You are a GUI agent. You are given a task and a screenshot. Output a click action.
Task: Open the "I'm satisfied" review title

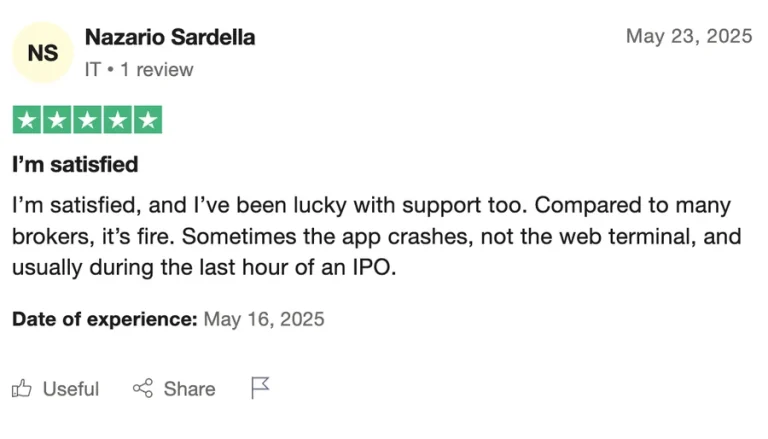click(75, 164)
